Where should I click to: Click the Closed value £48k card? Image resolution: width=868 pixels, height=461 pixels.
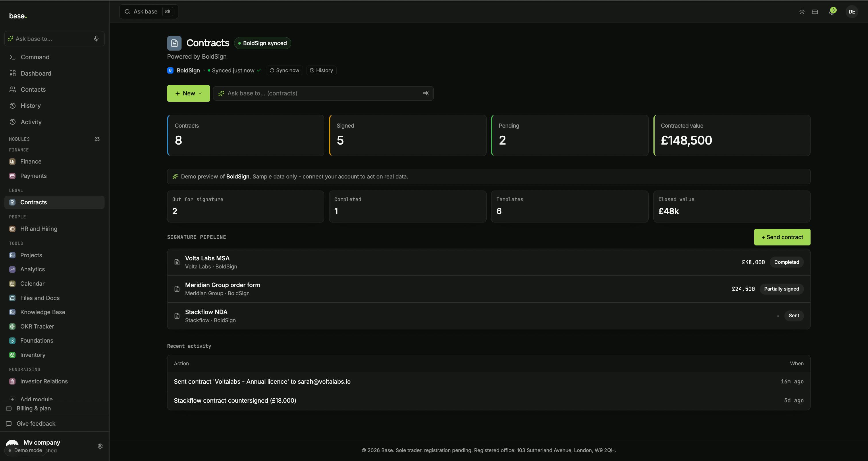tap(732, 206)
